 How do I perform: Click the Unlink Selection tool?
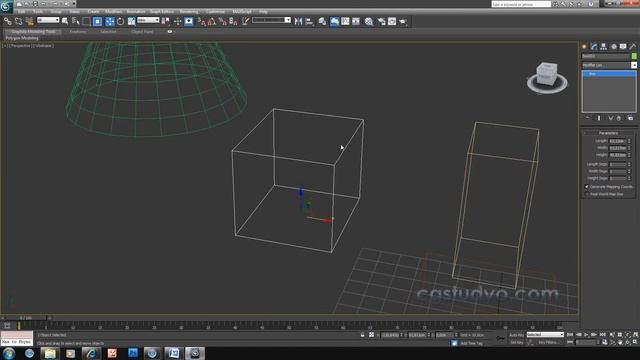[x=18, y=21]
